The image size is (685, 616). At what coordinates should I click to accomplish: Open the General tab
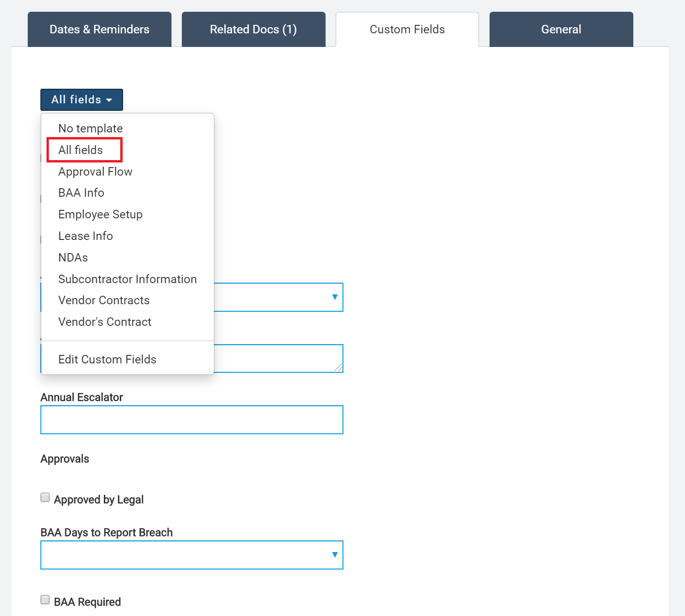561,29
